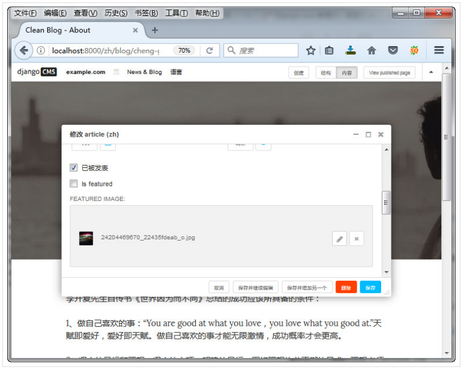Close the Clean Blog - About tab
The height and width of the screenshot is (370, 464).
point(135,30)
